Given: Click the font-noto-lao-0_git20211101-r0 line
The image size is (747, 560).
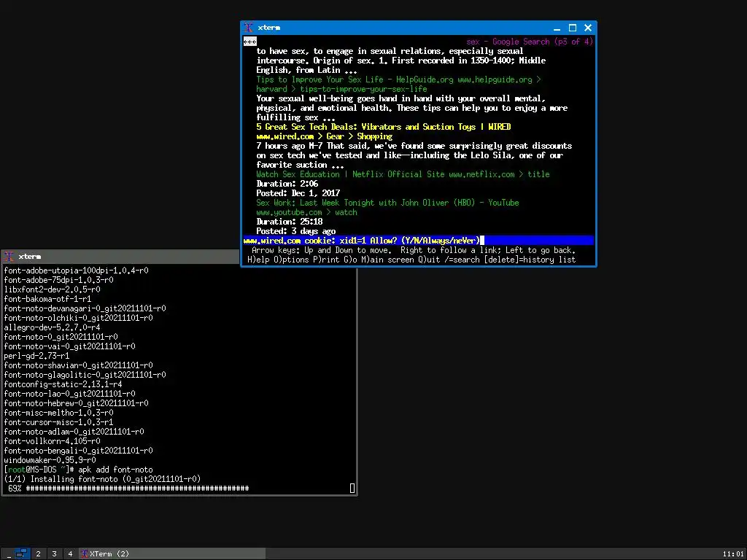Looking at the screenshot, I should (x=69, y=394).
